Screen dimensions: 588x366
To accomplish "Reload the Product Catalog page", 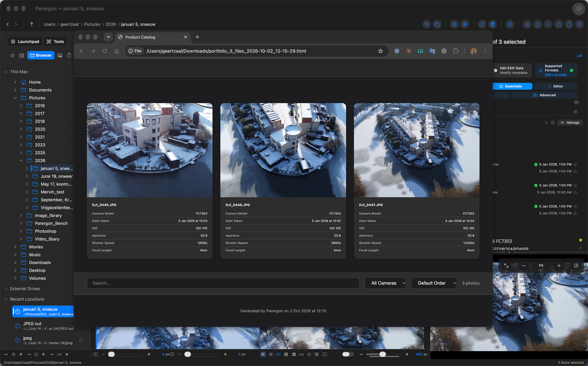I will tap(105, 51).
